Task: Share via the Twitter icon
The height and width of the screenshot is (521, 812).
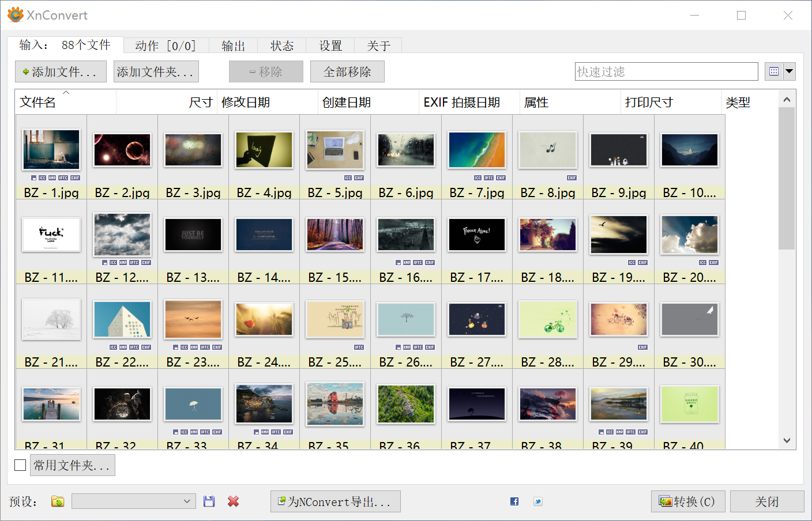Action: (x=537, y=501)
